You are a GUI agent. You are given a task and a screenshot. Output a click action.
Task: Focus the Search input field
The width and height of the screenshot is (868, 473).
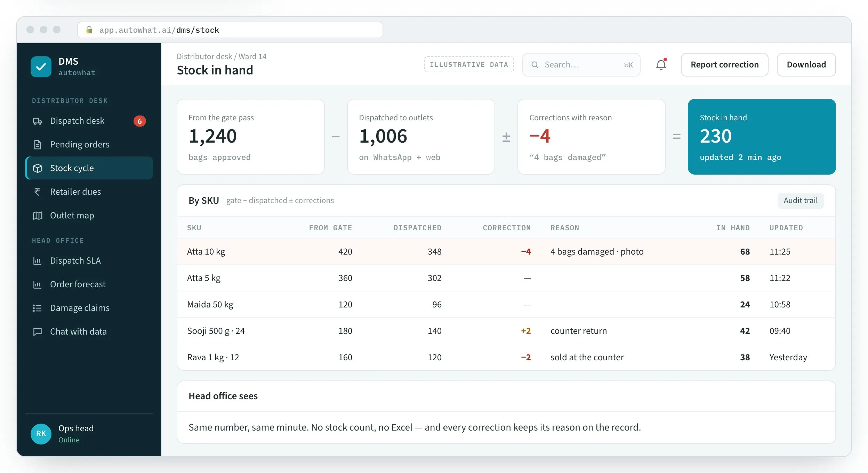point(581,65)
